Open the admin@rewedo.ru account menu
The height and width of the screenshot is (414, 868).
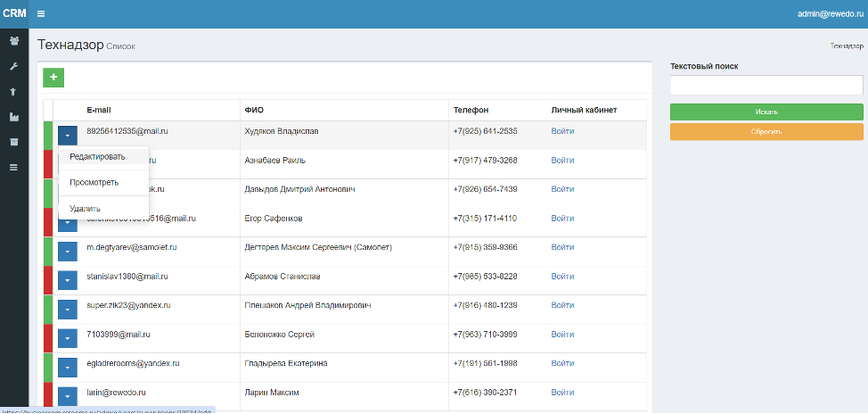click(x=831, y=14)
